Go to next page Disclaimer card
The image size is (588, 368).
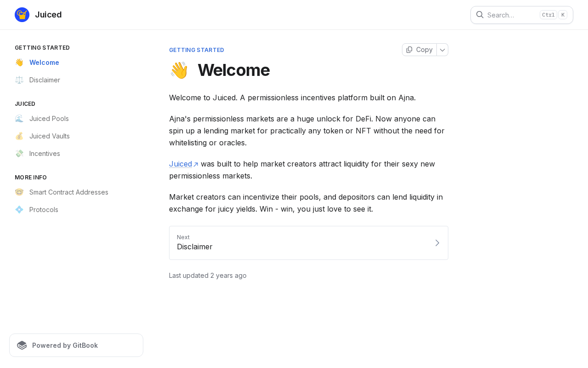coord(309,243)
